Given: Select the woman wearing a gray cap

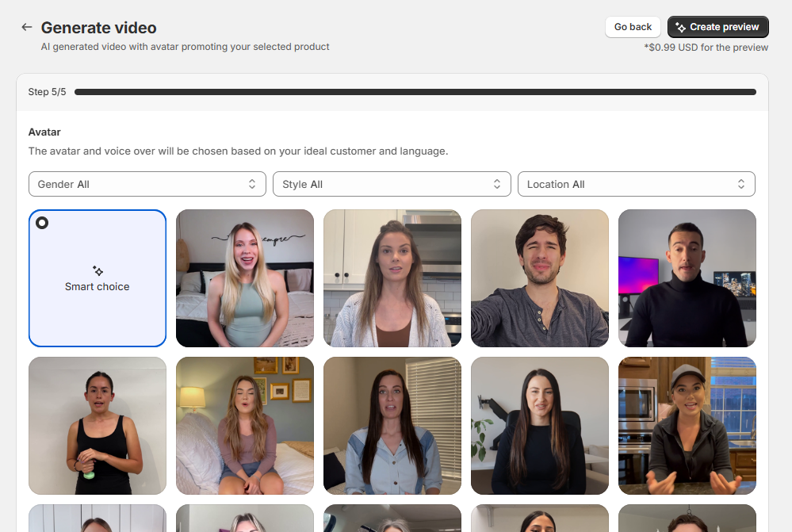Looking at the screenshot, I should coord(687,426).
